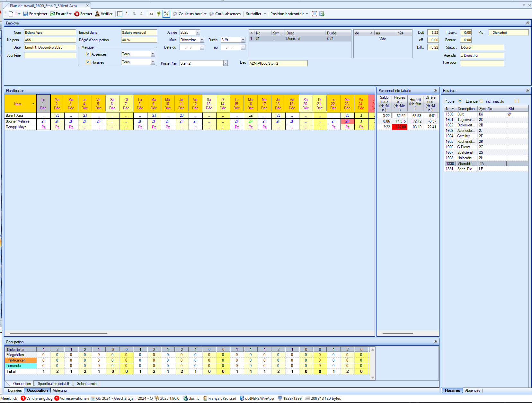Click the Enregistrer save icon
This screenshot has width=532, height=403.
coord(26,14)
